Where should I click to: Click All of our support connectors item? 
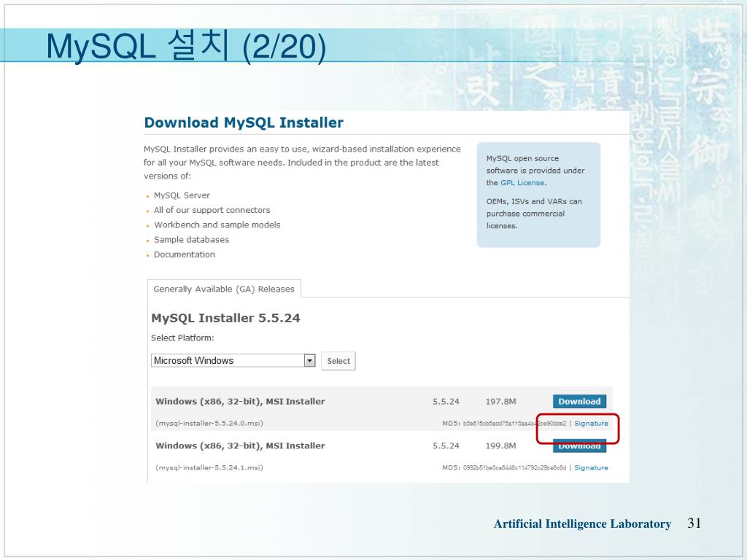click(x=212, y=210)
